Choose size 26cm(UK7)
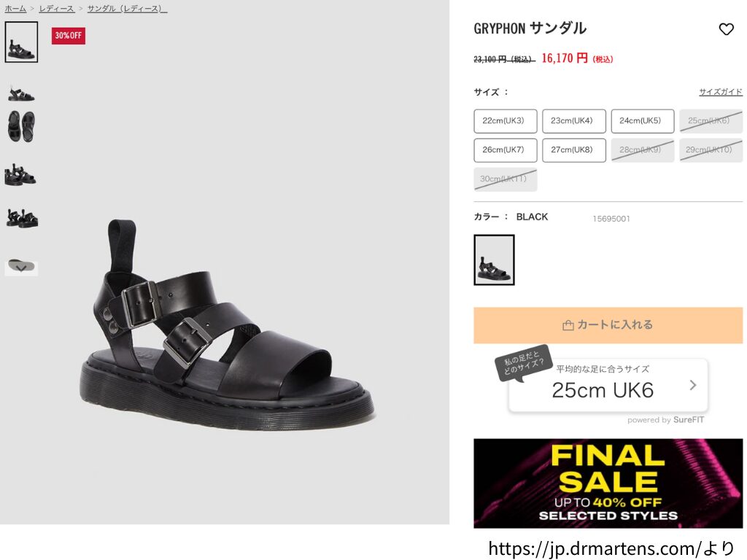The image size is (747, 560). point(505,150)
